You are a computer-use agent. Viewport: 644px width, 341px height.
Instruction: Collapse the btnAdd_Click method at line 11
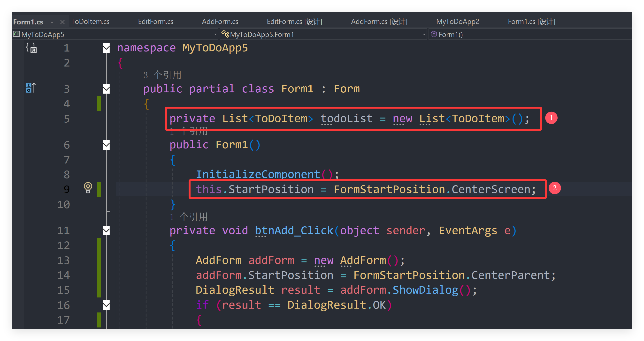coord(106,230)
